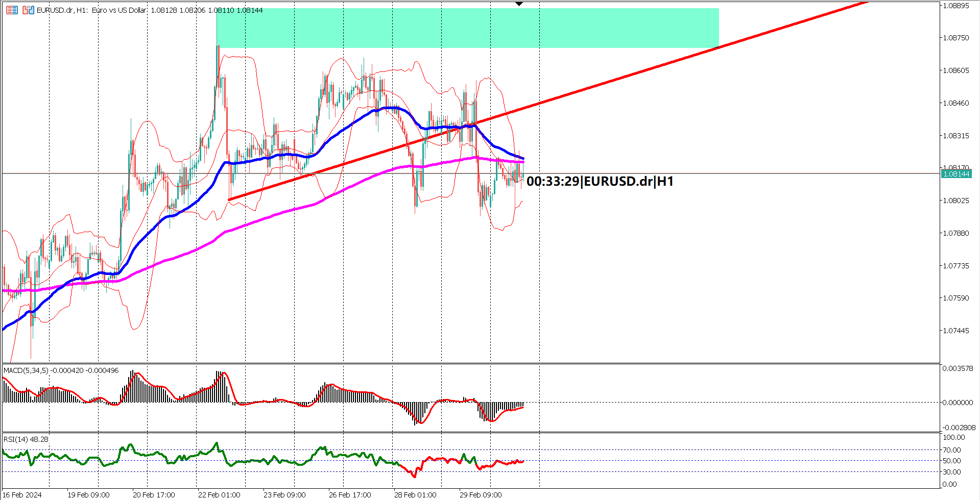Click the 00:33:29|EURUSD.dr|H1 timer label
This screenshot has height=500, width=980.
tap(601, 181)
